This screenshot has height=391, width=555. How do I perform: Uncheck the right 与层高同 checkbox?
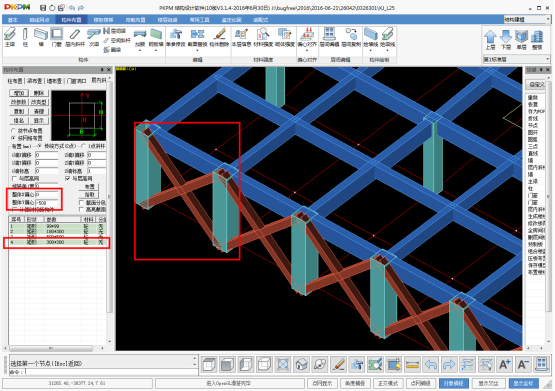point(68,179)
